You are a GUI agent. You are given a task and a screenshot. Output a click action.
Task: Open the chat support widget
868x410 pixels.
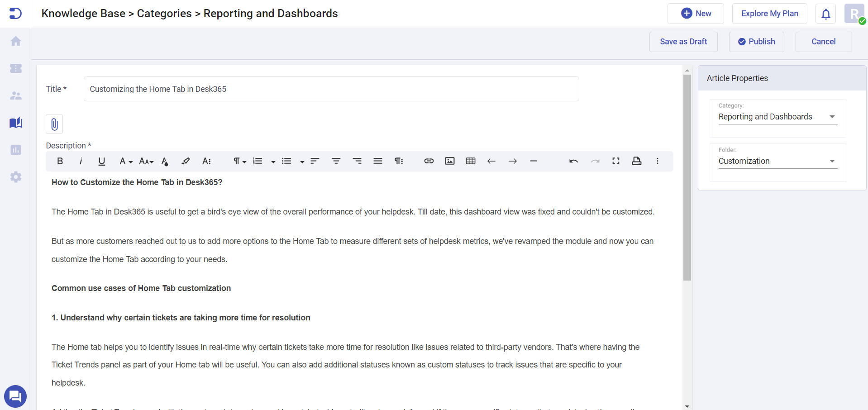click(15, 396)
